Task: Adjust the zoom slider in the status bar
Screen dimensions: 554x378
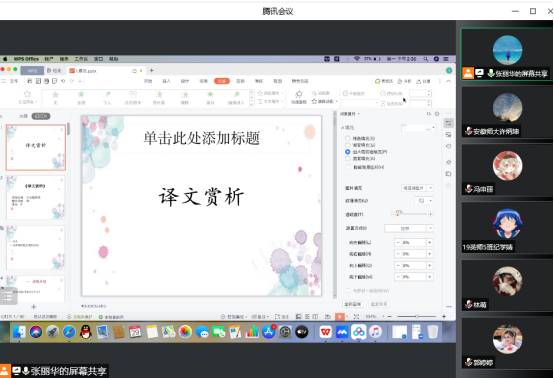Action: tap(417, 317)
